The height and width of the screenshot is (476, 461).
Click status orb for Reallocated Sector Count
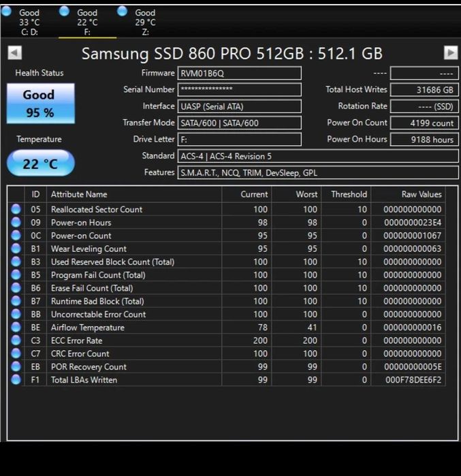16,209
